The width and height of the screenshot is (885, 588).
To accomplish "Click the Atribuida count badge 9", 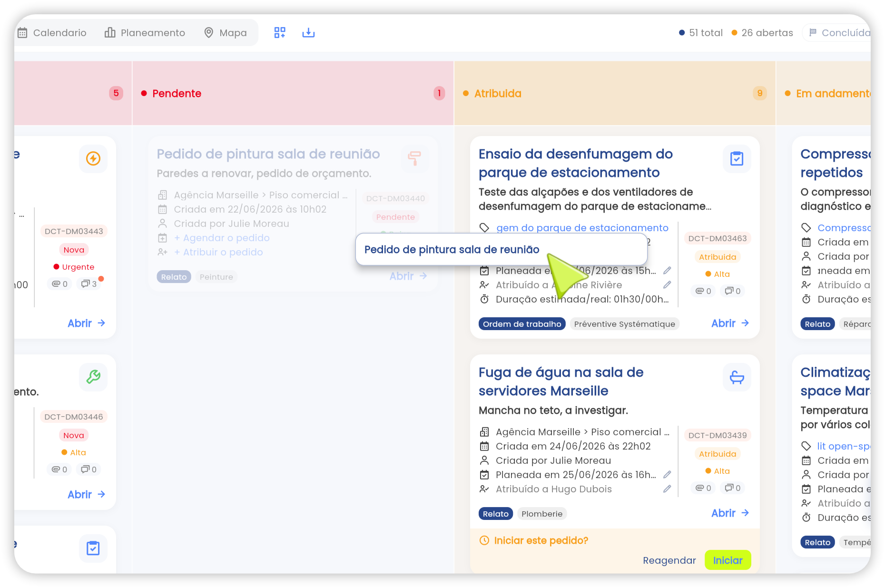I will [x=760, y=93].
